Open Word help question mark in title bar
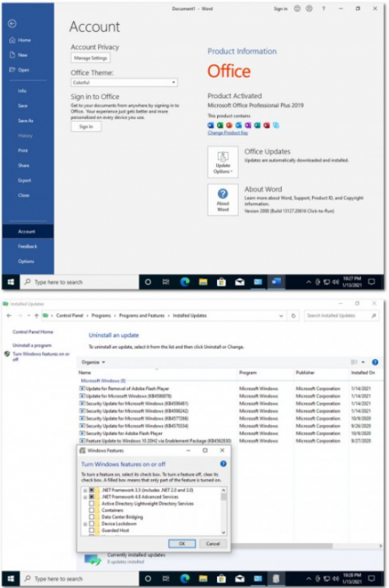389x588 pixels. click(x=324, y=9)
